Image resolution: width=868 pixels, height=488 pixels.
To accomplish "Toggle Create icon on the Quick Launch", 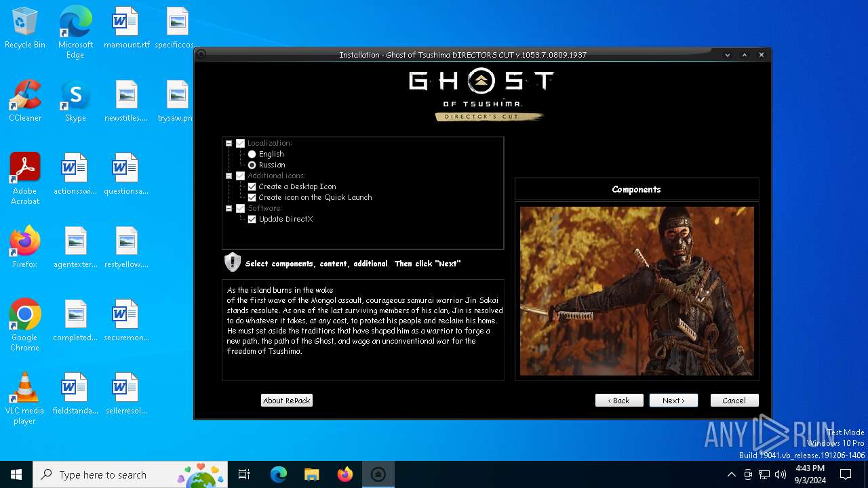I will (x=252, y=197).
